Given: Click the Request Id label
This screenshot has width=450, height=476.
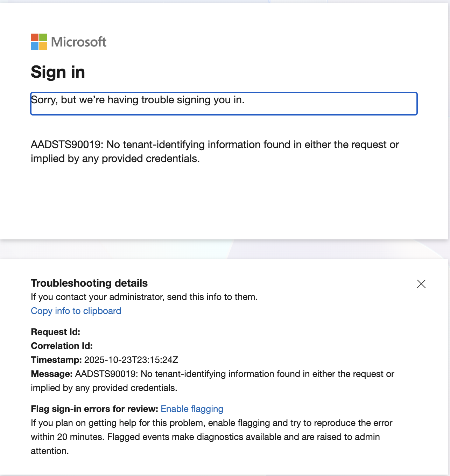Looking at the screenshot, I should click(x=56, y=332).
